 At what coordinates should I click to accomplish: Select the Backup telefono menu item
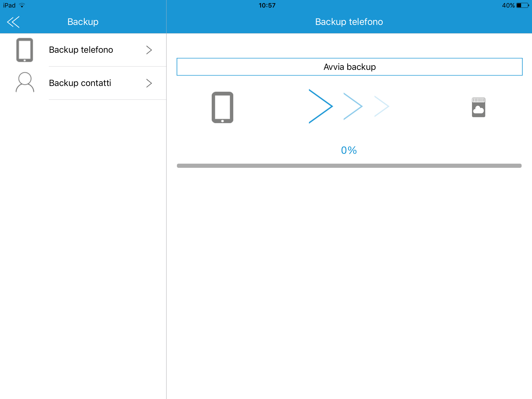[x=81, y=50]
